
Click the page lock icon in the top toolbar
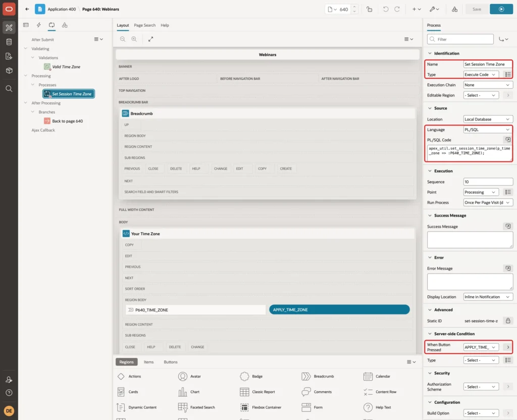[x=369, y=9]
